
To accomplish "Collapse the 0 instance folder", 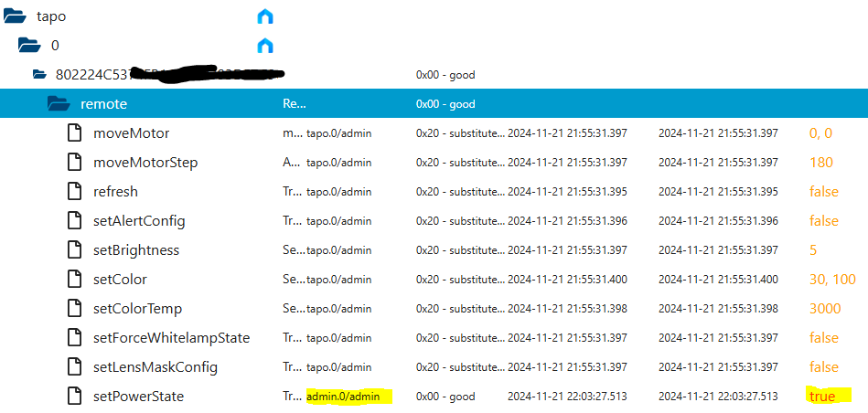I will tap(30, 45).
